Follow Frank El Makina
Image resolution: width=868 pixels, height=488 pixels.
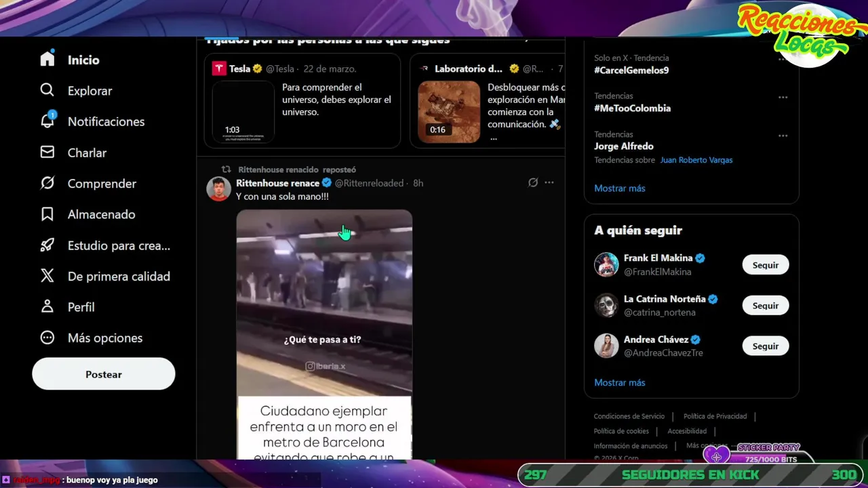pos(766,265)
